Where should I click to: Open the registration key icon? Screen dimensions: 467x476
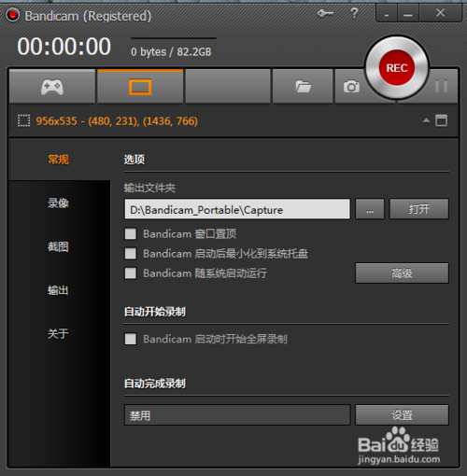[x=325, y=13]
